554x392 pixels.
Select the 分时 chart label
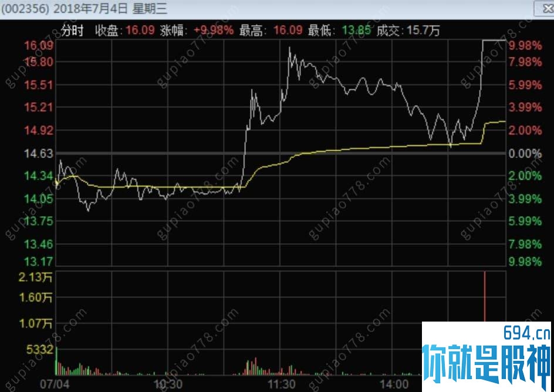click(72, 31)
